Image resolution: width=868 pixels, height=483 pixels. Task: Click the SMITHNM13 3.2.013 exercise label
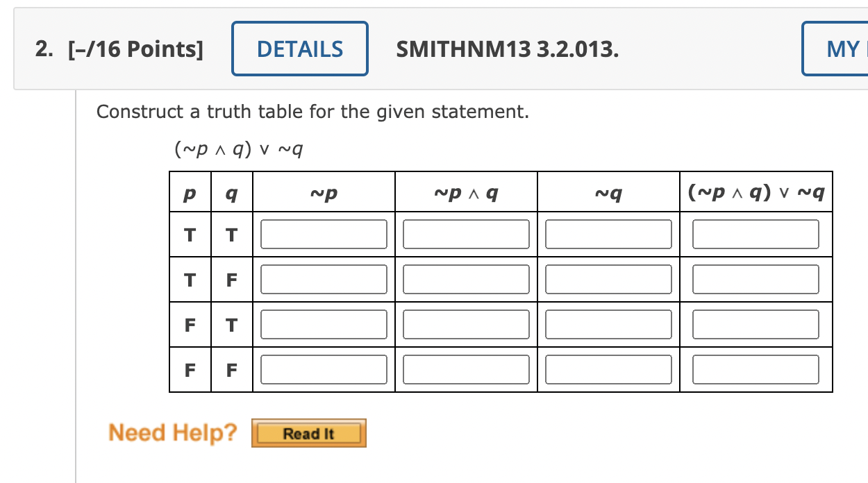tap(506, 49)
